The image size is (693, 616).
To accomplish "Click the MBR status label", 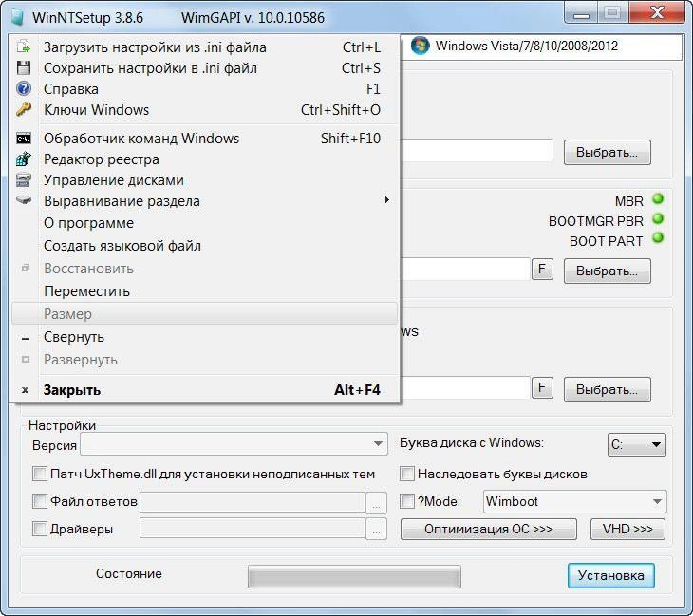I will coord(628,201).
